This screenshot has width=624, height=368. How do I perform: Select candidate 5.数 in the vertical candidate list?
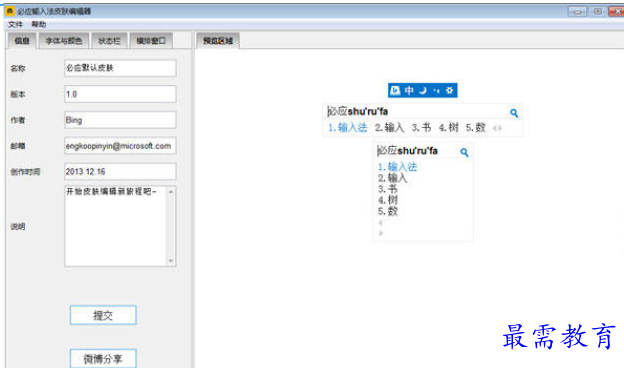(388, 211)
